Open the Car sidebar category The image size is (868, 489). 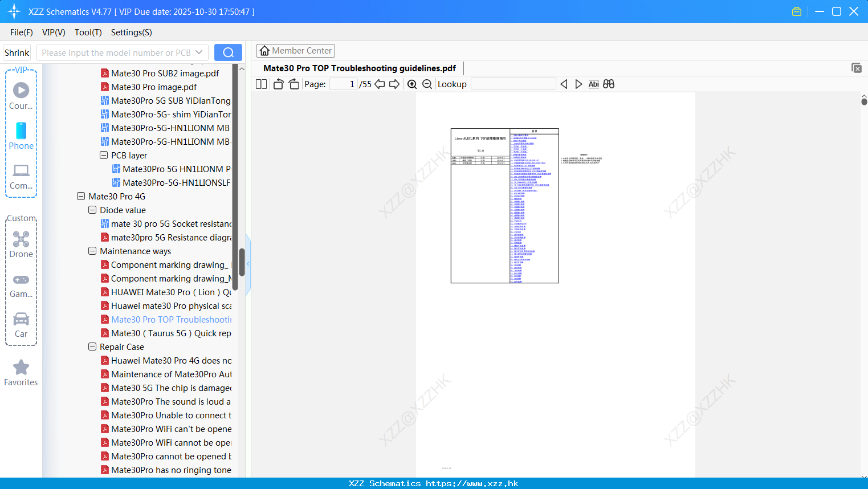21,325
